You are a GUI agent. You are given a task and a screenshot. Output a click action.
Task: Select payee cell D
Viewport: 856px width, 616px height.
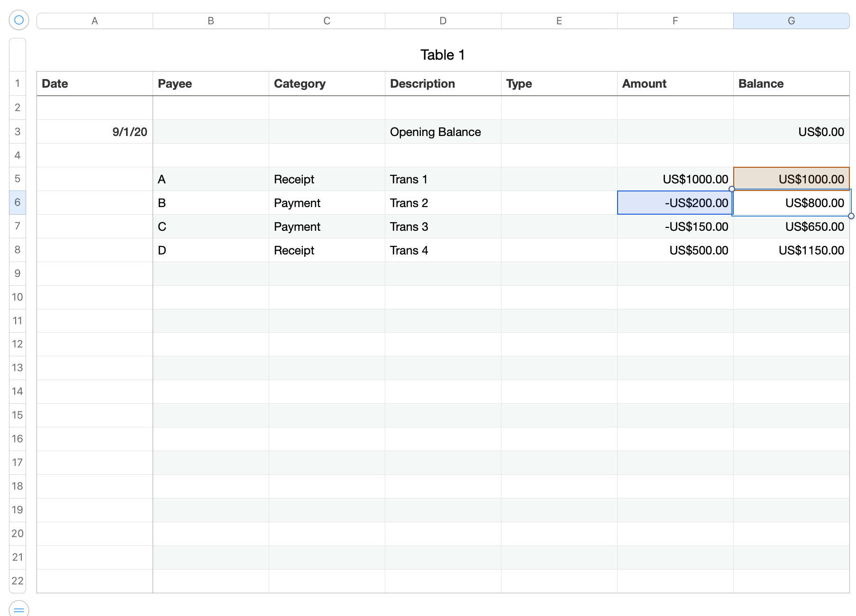pos(211,250)
